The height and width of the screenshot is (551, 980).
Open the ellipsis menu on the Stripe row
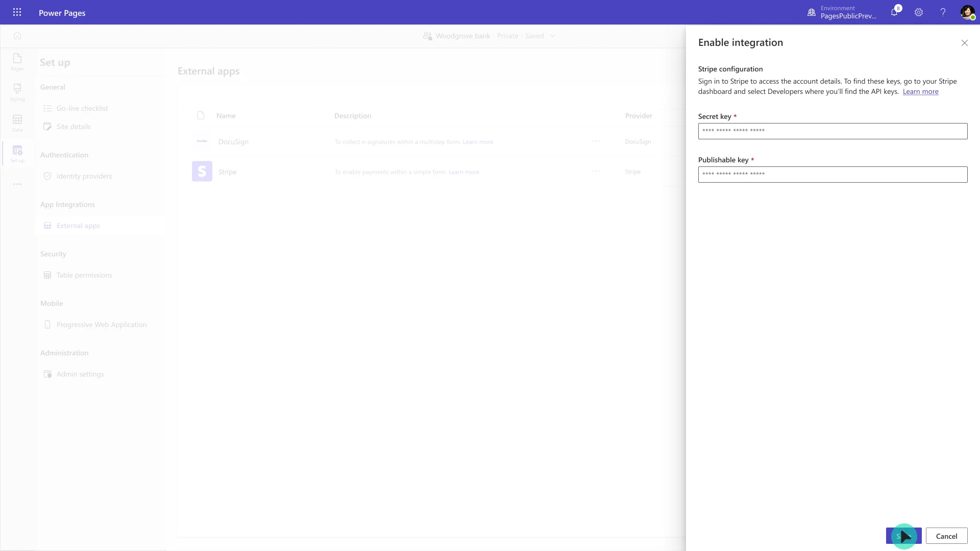tap(596, 171)
